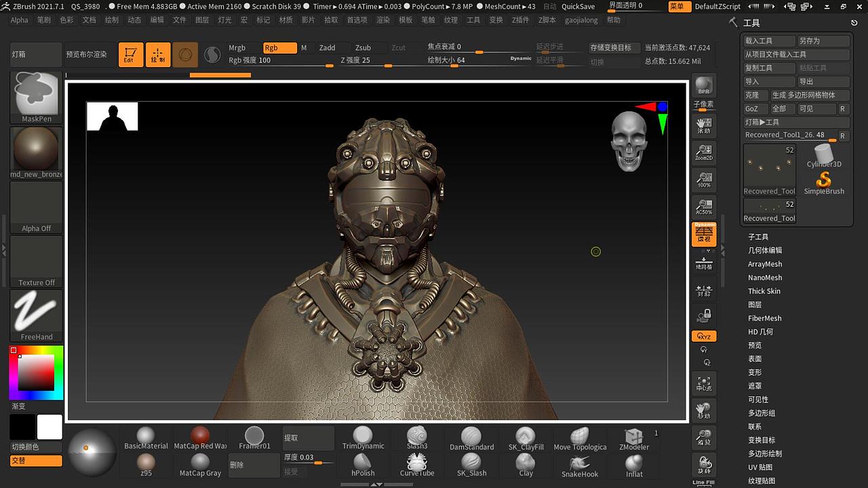Choose the Move Topological brush

(x=580, y=439)
